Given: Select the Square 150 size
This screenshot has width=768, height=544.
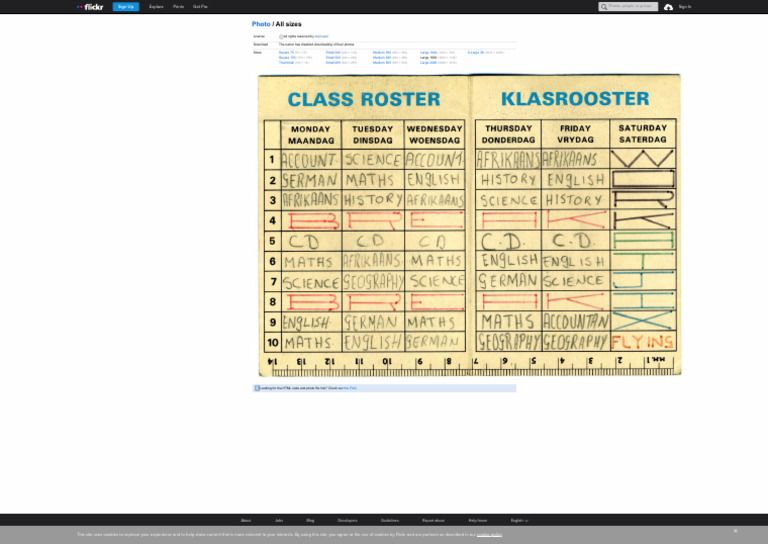Looking at the screenshot, I should (287, 58).
